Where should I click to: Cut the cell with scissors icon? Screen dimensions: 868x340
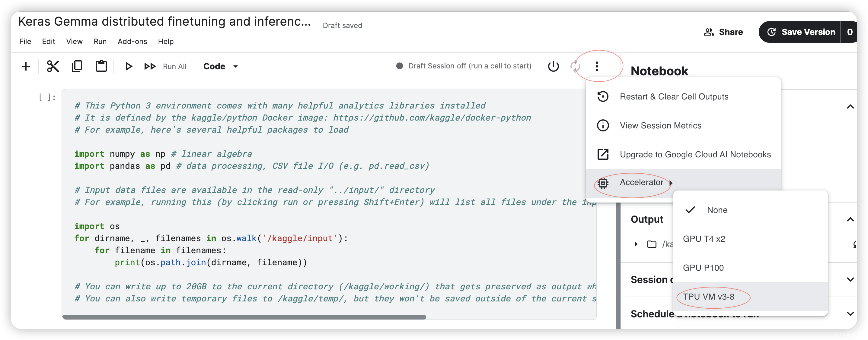point(53,66)
